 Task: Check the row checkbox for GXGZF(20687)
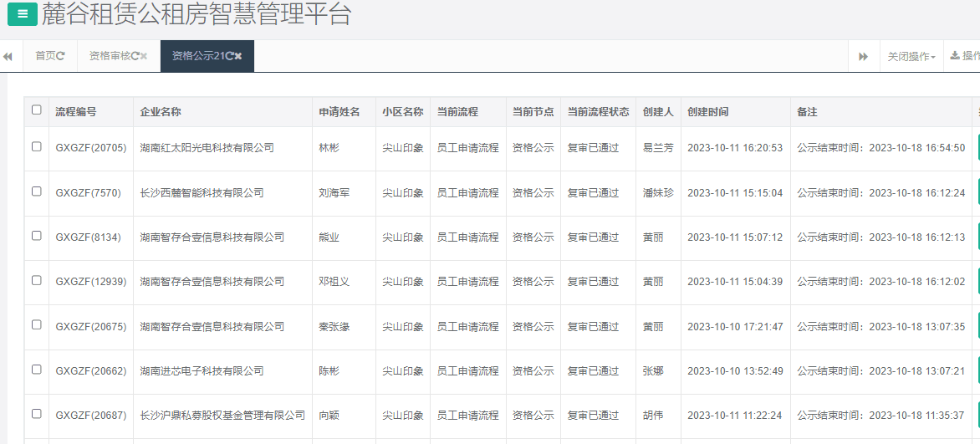coord(36,413)
